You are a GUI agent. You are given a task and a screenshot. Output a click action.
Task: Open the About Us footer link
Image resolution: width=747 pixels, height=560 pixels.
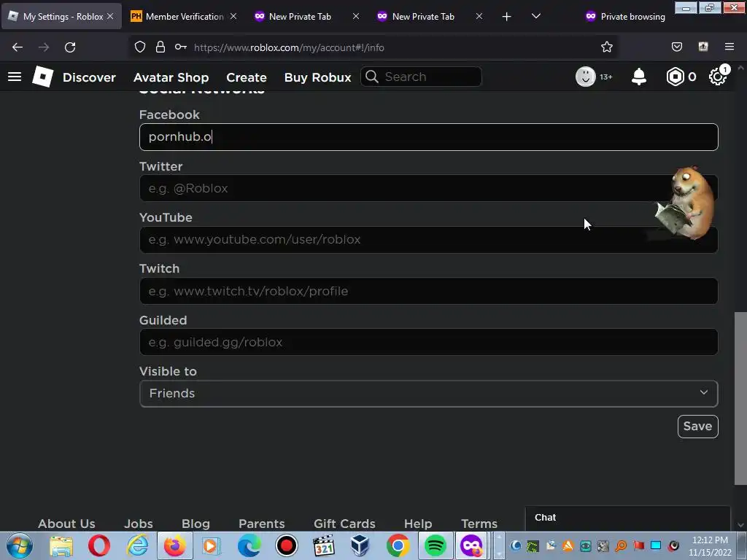click(x=66, y=524)
